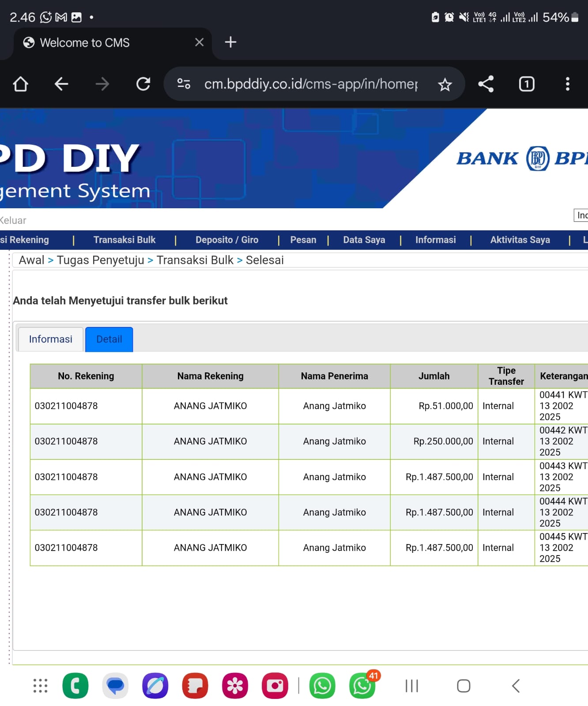This screenshot has height=706, width=588.
Task: Click the No. Rekening column header
Action: click(x=86, y=376)
